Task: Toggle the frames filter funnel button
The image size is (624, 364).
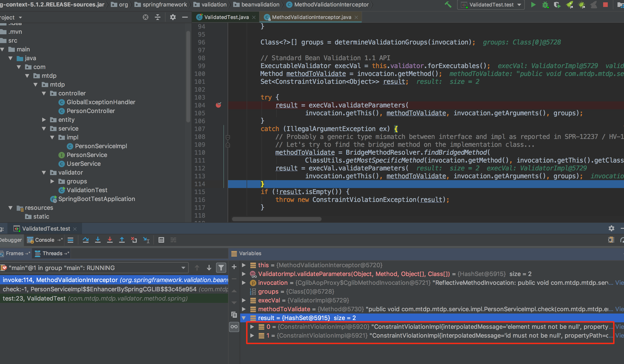Action: click(x=221, y=268)
